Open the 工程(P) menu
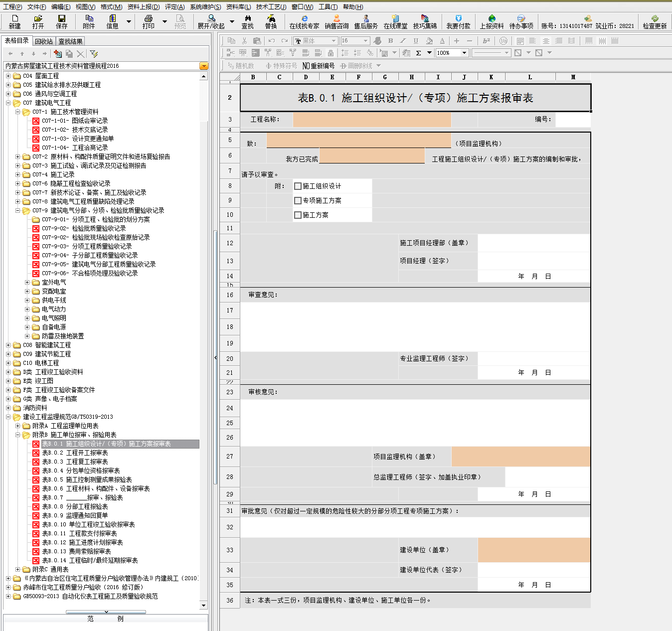 [12, 7]
